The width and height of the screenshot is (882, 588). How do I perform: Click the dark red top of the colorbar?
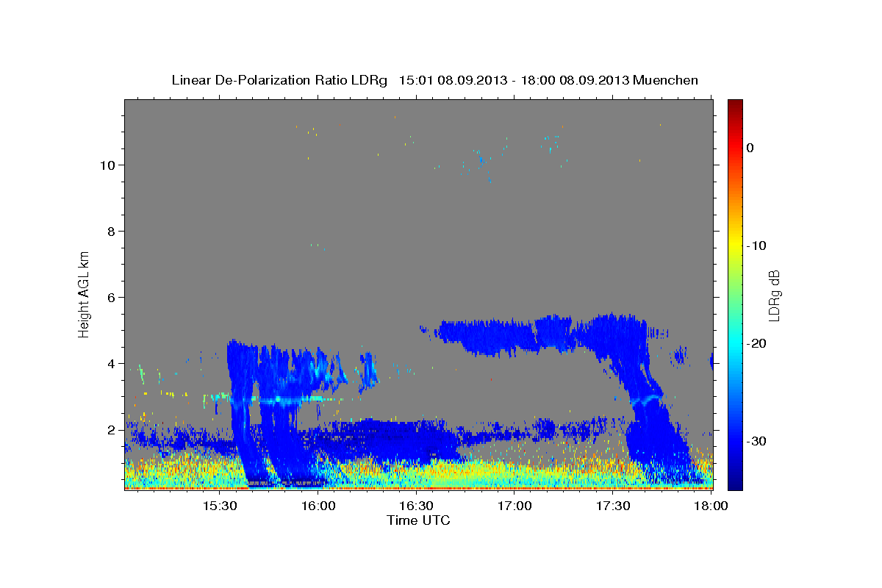click(x=735, y=104)
